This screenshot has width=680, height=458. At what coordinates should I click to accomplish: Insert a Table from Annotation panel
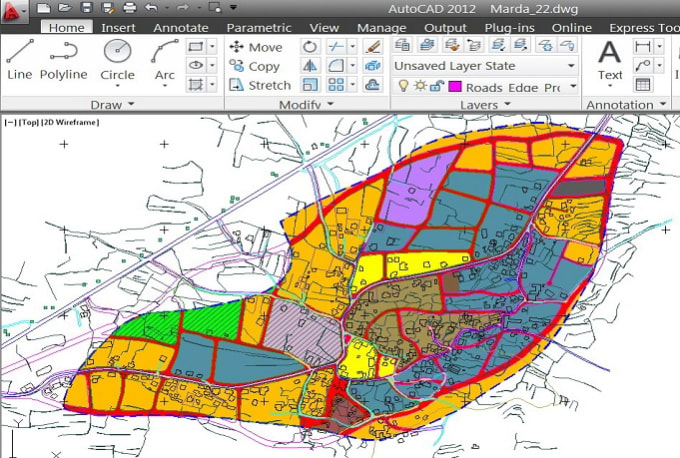click(x=643, y=85)
